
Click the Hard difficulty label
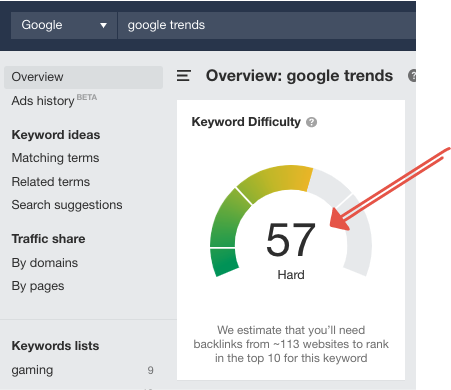[291, 275]
